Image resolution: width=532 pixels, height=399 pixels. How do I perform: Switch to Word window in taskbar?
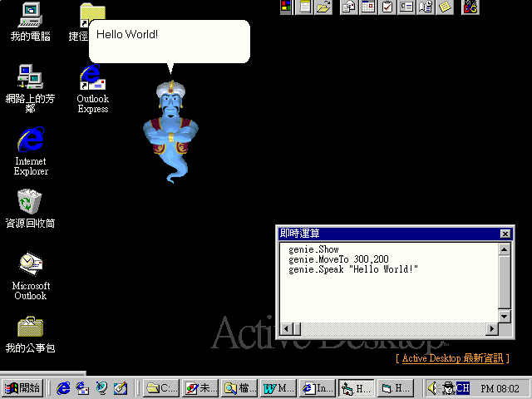(x=278, y=387)
